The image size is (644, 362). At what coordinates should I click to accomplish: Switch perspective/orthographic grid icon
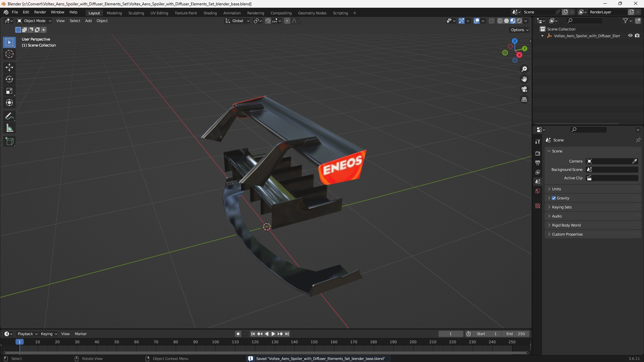(524, 100)
